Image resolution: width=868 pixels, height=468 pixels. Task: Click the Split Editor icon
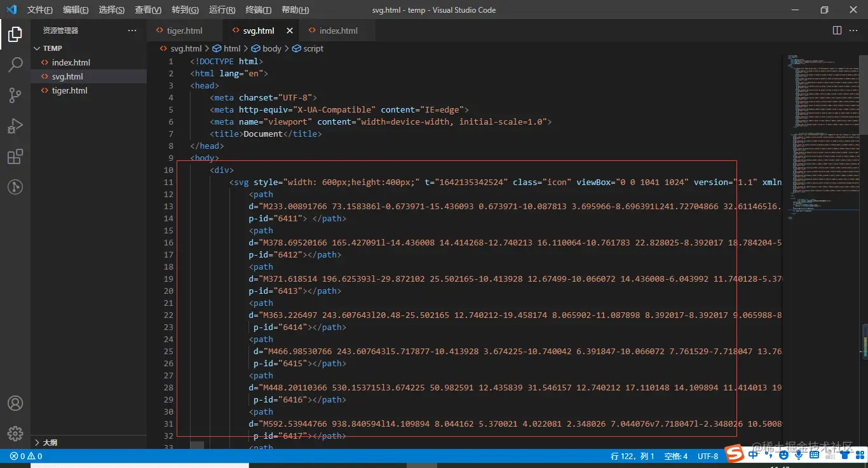tap(837, 31)
